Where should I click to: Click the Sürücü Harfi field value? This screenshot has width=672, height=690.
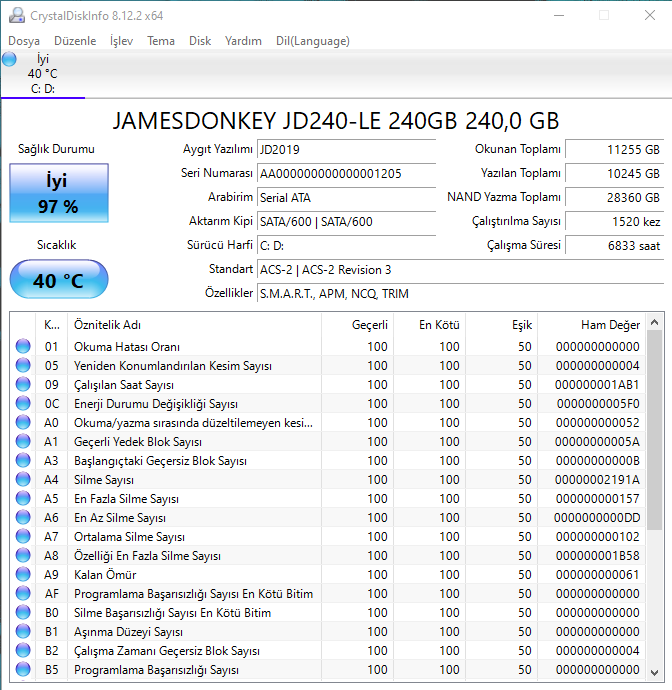tap(346, 246)
